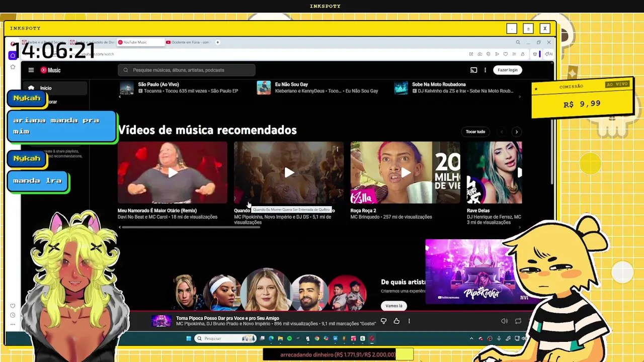Click the horizontal scrollbar under recommended videos
The width and height of the screenshot is (644, 362).
[x=191, y=227]
